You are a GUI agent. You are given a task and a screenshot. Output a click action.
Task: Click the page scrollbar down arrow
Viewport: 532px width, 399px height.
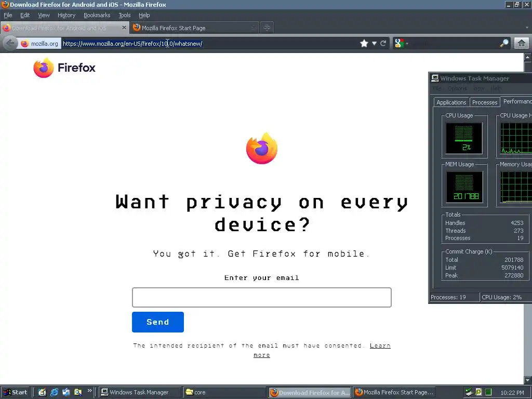pyautogui.click(x=528, y=380)
